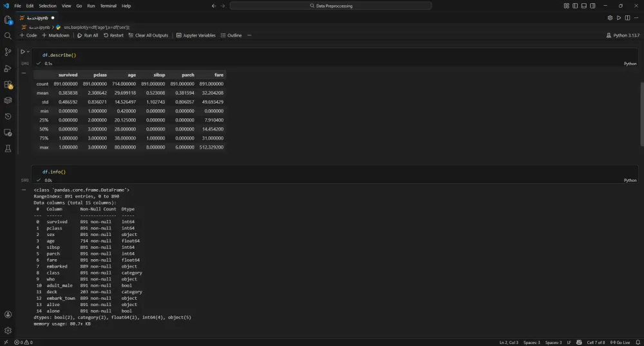Open the View menu
This screenshot has width=644, height=346.
click(66, 6)
